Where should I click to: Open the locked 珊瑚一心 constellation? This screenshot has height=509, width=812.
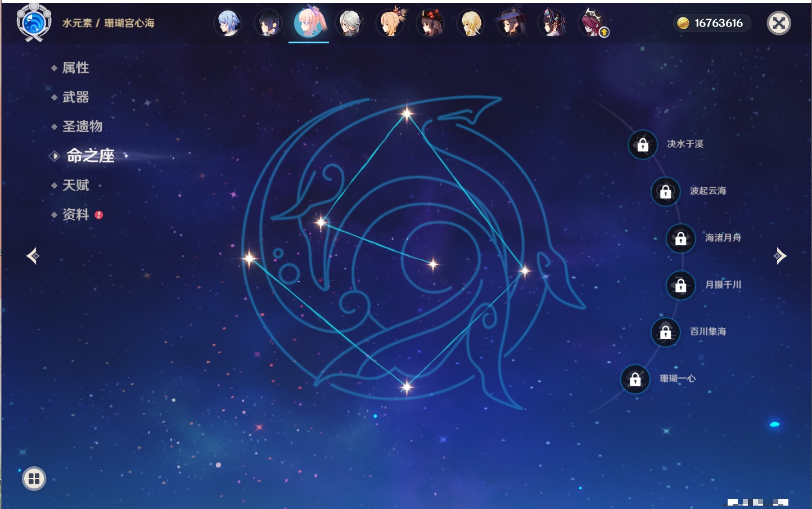pyautogui.click(x=635, y=380)
